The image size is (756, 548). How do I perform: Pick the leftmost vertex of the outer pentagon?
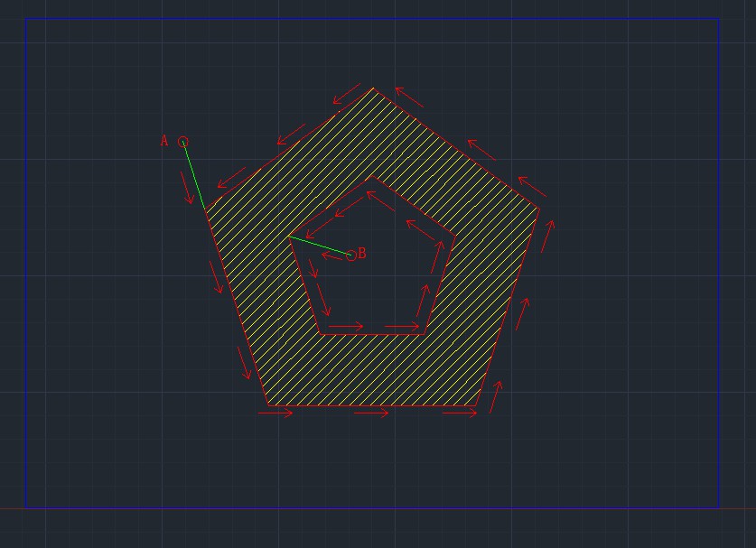(206, 212)
